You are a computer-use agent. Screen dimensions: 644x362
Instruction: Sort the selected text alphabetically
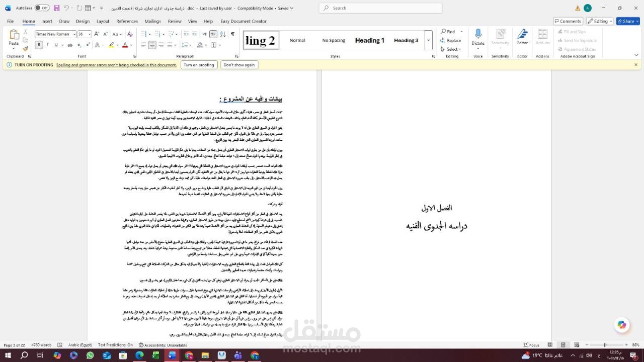(x=223, y=34)
